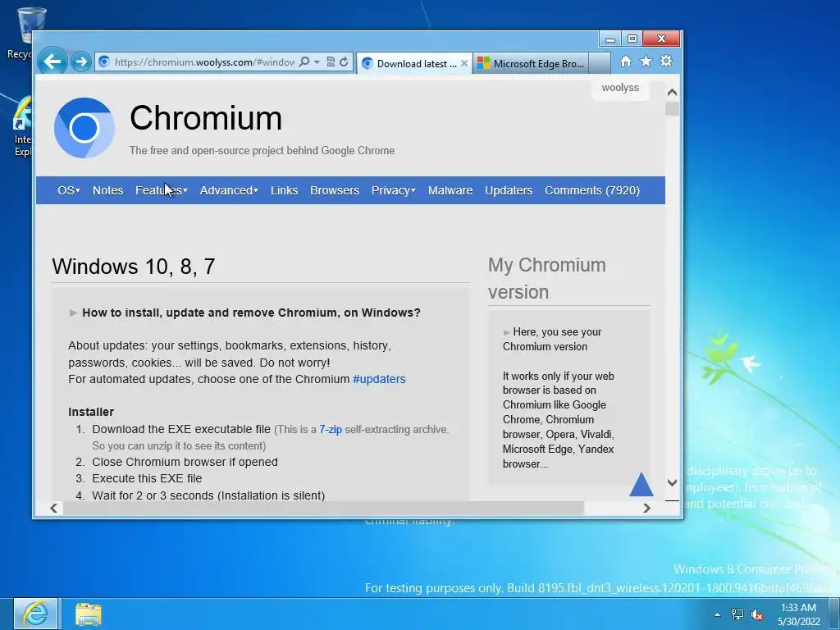
Task: Click the muted volume tray icon
Action: point(757,615)
